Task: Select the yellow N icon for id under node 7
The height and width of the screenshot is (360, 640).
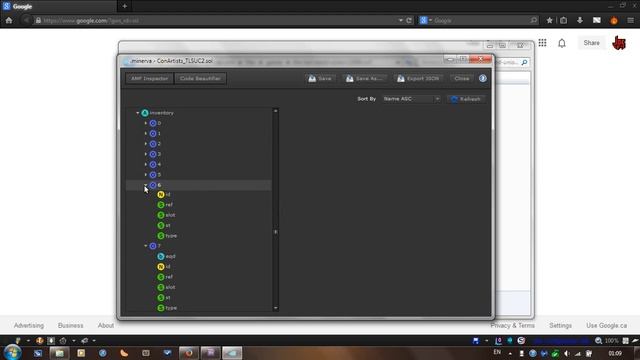Action: 161,267
